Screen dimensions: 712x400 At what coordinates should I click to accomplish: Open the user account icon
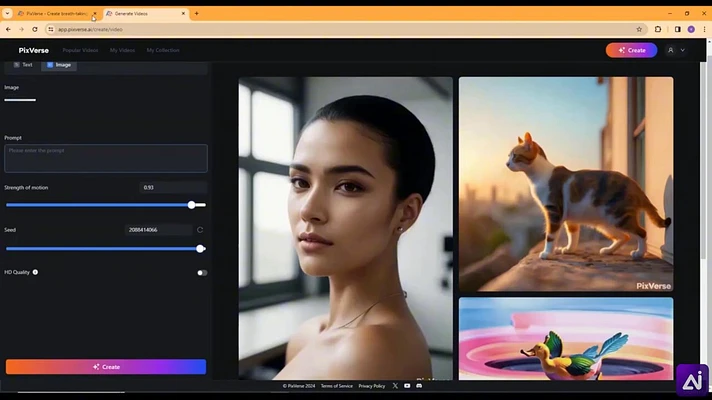coord(670,50)
